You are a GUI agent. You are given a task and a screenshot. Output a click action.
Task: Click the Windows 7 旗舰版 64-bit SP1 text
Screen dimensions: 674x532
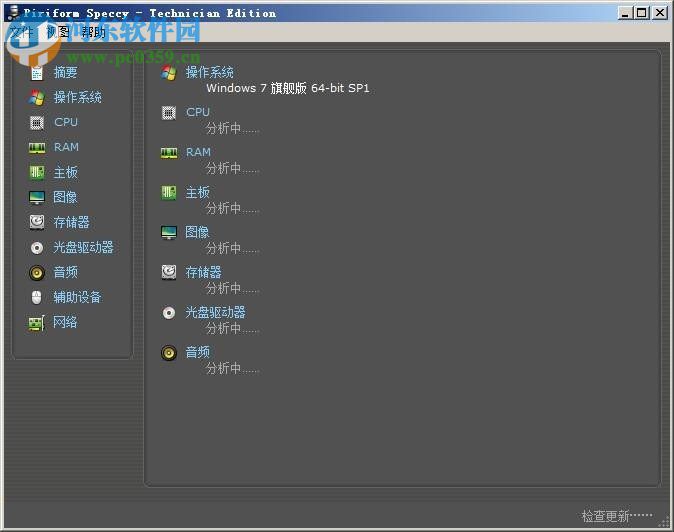click(x=288, y=88)
